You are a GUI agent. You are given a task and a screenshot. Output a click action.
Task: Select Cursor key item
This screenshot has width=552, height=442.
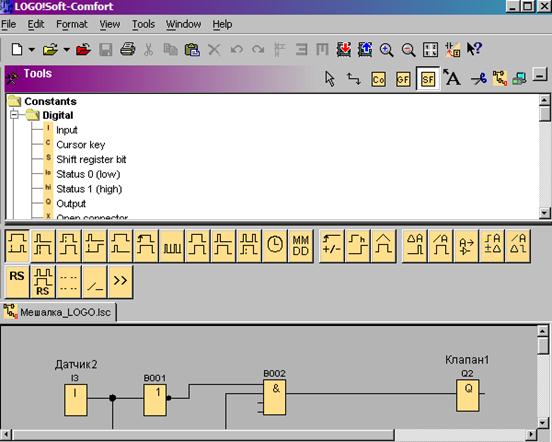pyautogui.click(x=81, y=145)
